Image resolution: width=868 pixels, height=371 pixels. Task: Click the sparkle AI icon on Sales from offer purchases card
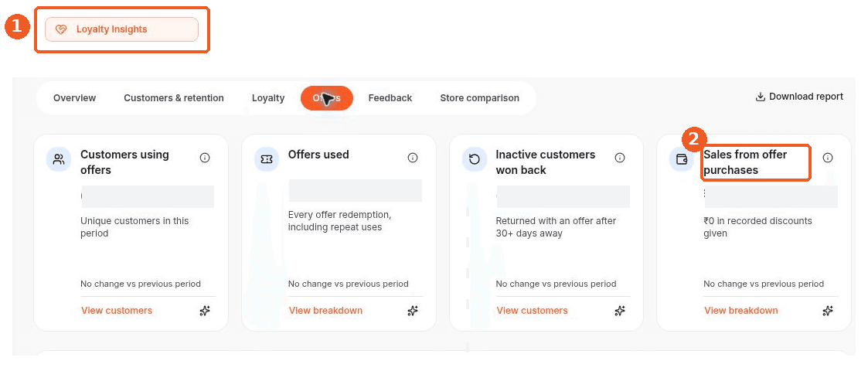tap(828, 311)
